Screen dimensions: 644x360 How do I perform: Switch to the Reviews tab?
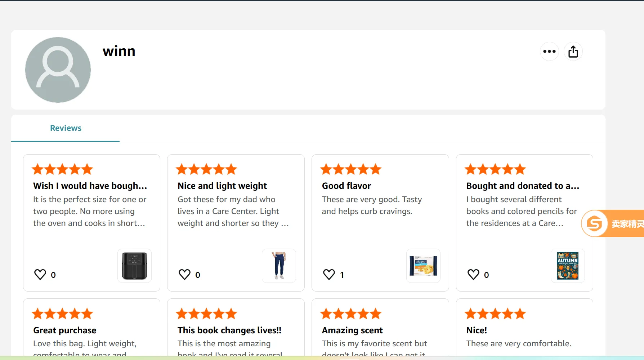(x=66, y=128)
